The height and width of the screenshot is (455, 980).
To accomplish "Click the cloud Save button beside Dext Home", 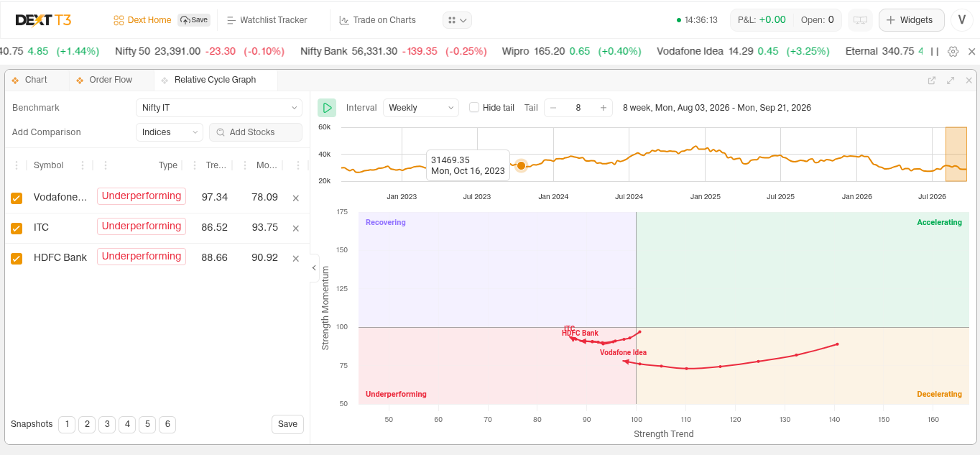I will tap(194, 20).
